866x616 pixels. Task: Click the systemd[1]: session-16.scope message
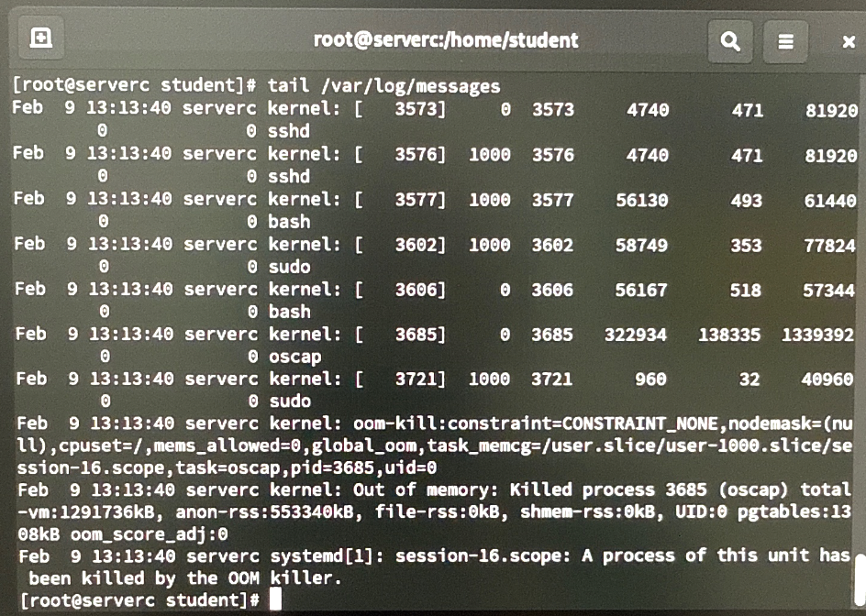434,566
